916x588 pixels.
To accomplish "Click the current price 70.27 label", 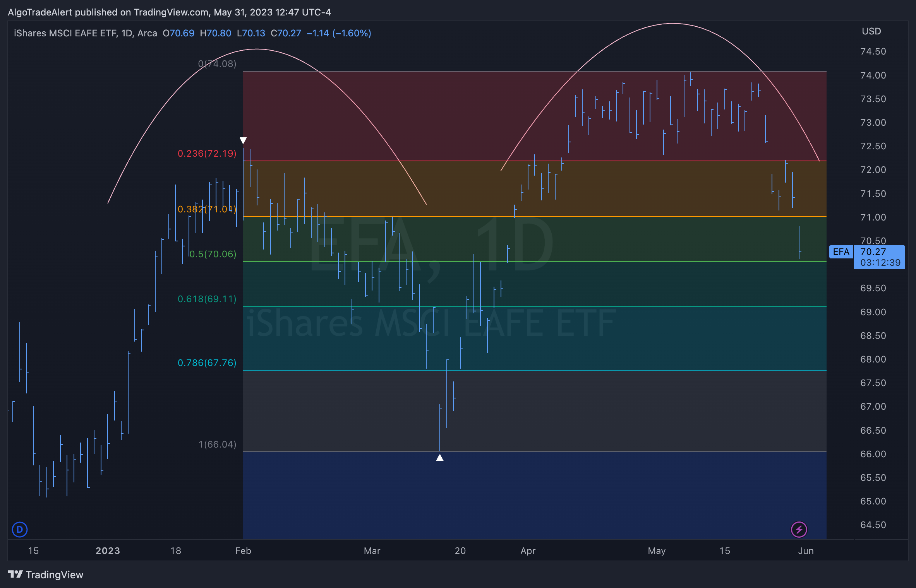I will (873, 251).
